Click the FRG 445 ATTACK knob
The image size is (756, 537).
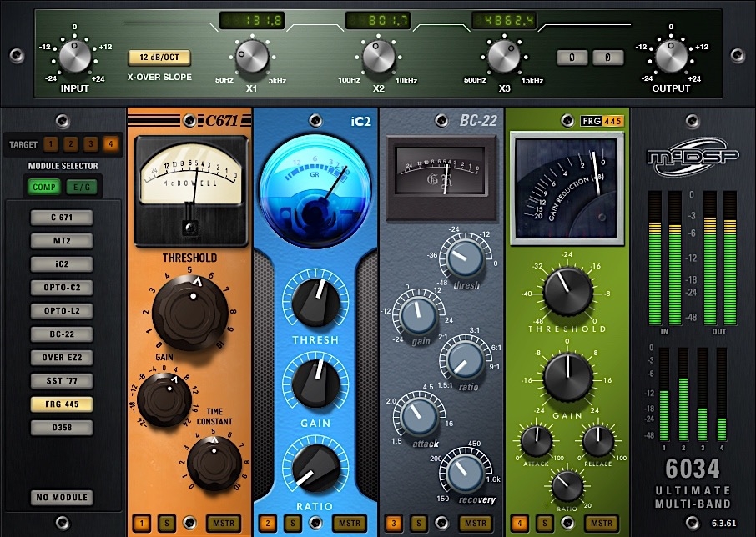[537, 441]
